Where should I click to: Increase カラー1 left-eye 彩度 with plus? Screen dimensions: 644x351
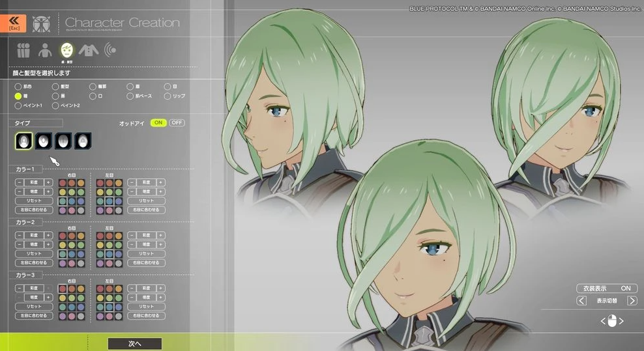click(160, 182)
